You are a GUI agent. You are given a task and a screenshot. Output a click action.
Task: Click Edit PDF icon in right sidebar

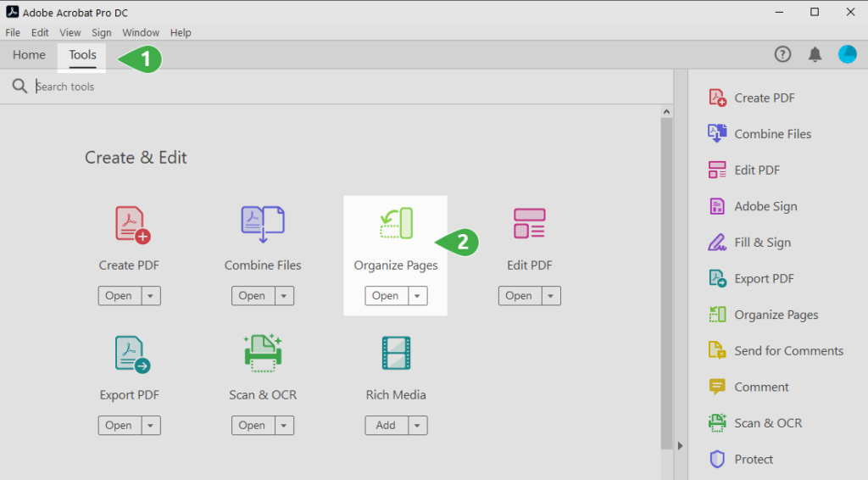(x=717, y=170)
